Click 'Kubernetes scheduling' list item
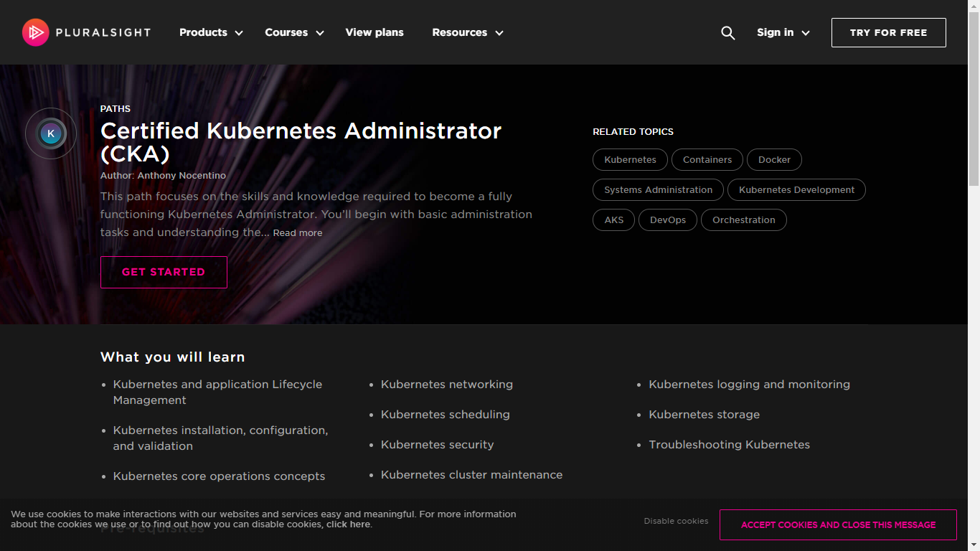 tap(446, 415)
